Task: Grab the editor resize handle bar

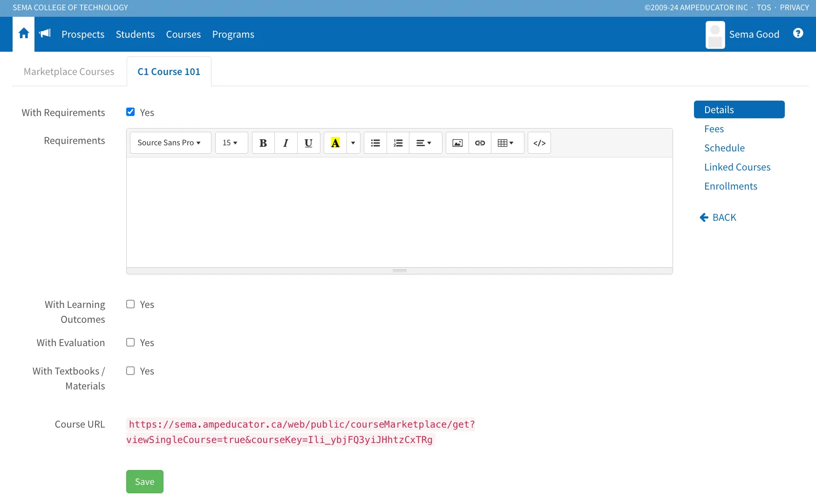Action: pos(400,271)
